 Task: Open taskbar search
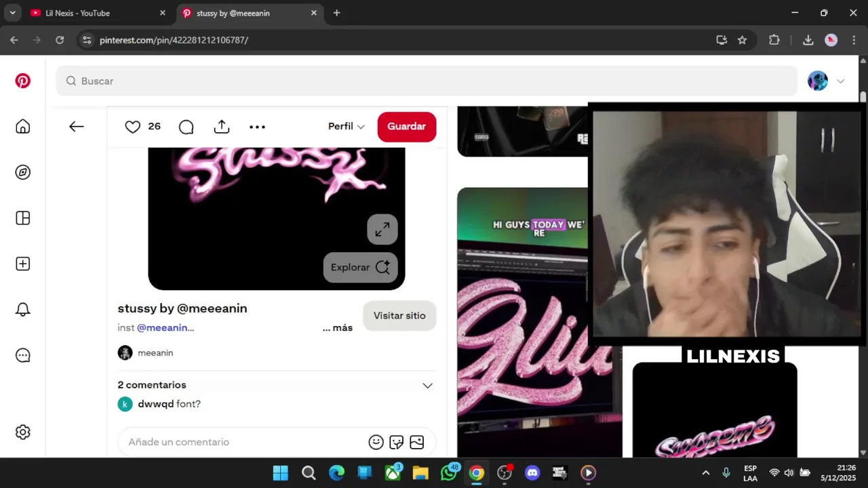coord(309,473)
